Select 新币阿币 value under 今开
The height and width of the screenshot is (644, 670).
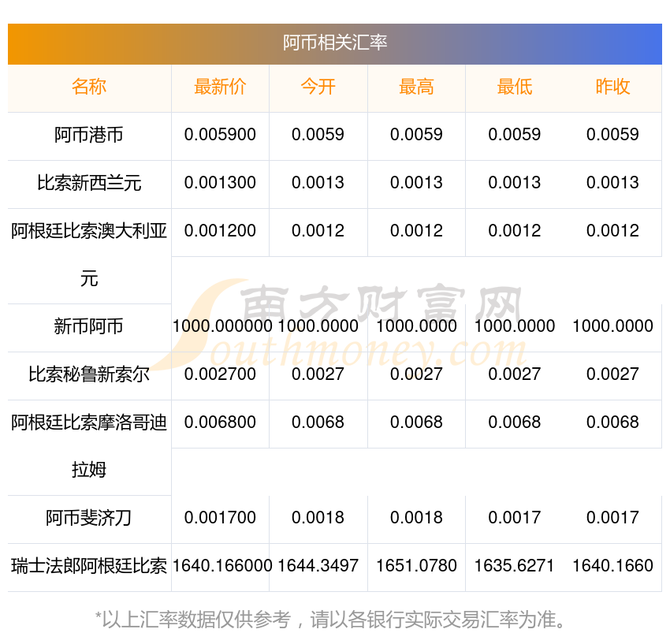(x=318, y=326)
